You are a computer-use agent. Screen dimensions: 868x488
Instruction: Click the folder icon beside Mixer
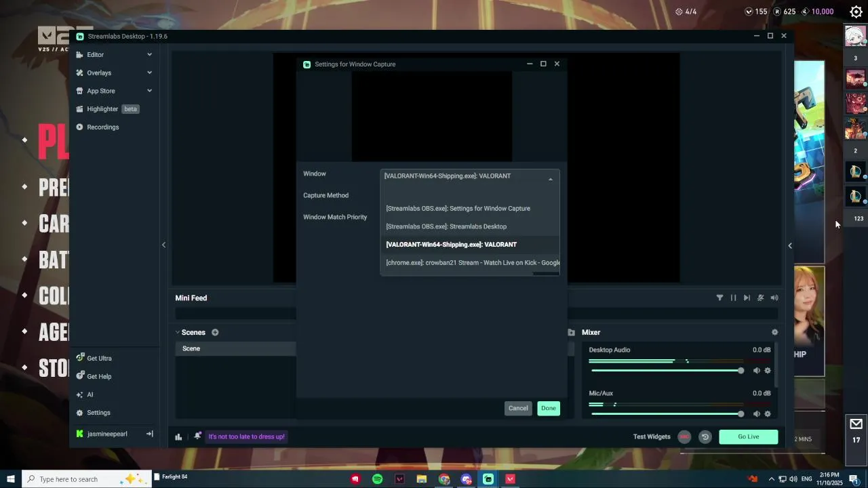[x=571, y=333]
